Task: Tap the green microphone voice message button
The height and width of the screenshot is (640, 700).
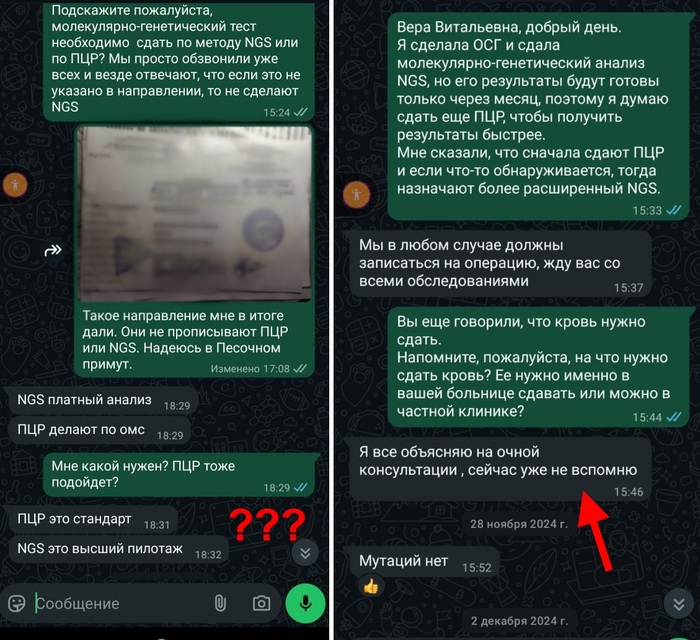Action: [305, 603]
